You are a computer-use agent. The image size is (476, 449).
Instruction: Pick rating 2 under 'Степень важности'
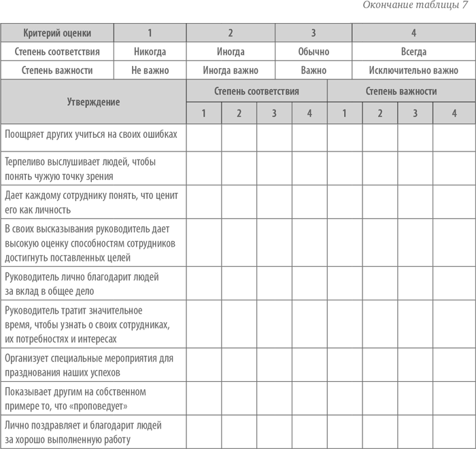(x=380, y=113)
